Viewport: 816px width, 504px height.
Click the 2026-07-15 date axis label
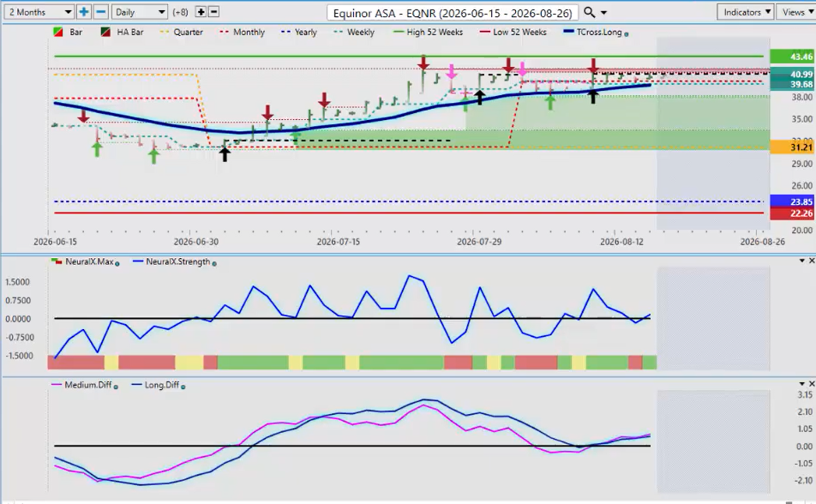point(339,242)
